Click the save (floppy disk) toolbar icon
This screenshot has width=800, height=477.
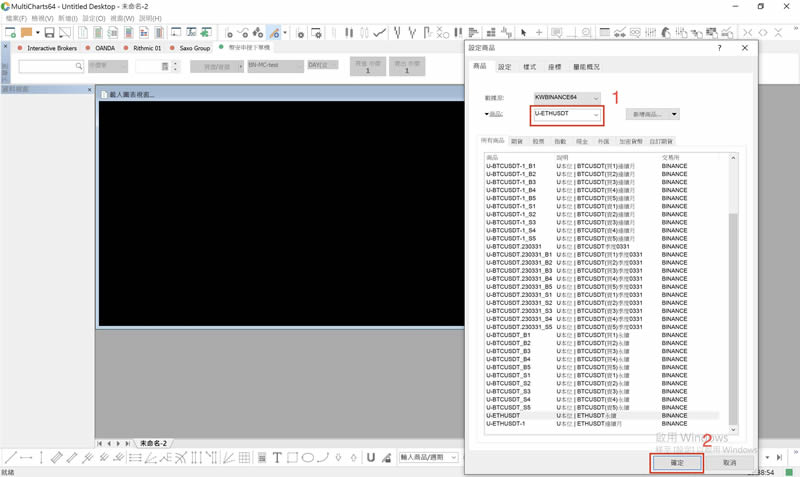pyautogui.click(x=49, y=33)
